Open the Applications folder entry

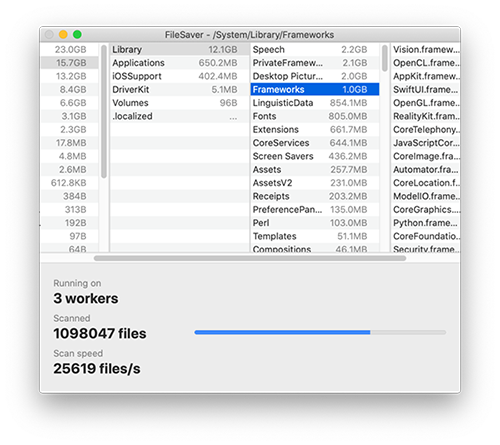(179, 63)
